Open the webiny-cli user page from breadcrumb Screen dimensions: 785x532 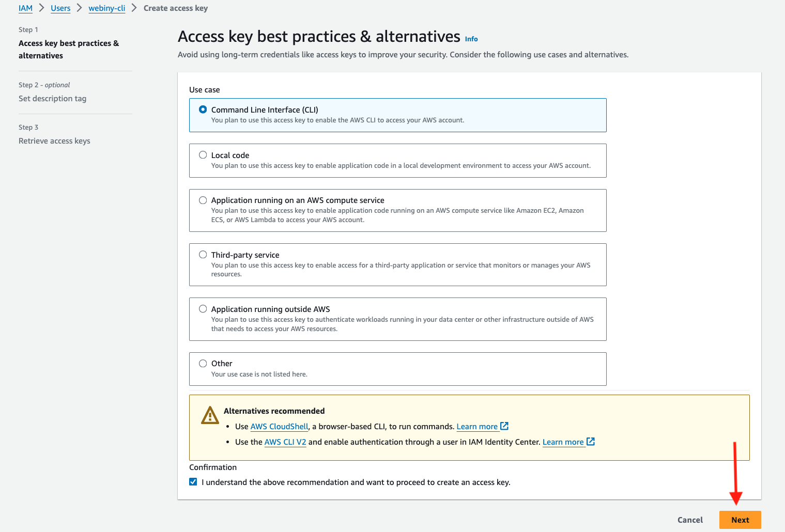[106, 8]
